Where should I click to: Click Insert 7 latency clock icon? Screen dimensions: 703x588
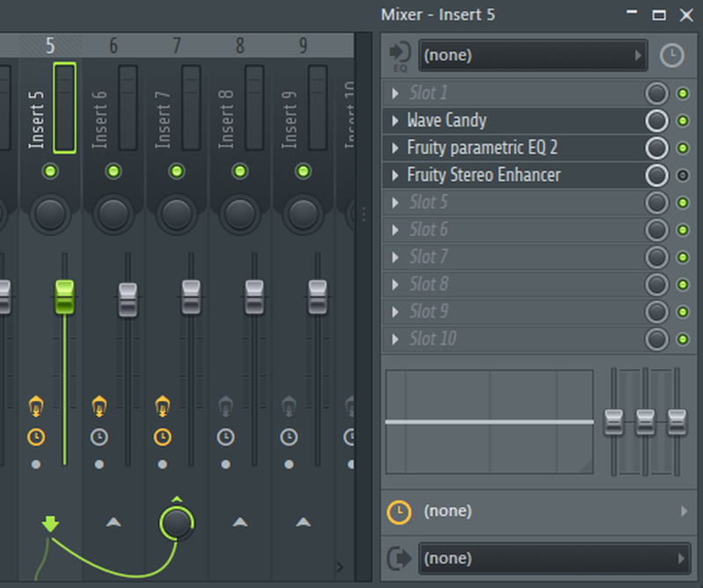[163, 437]
